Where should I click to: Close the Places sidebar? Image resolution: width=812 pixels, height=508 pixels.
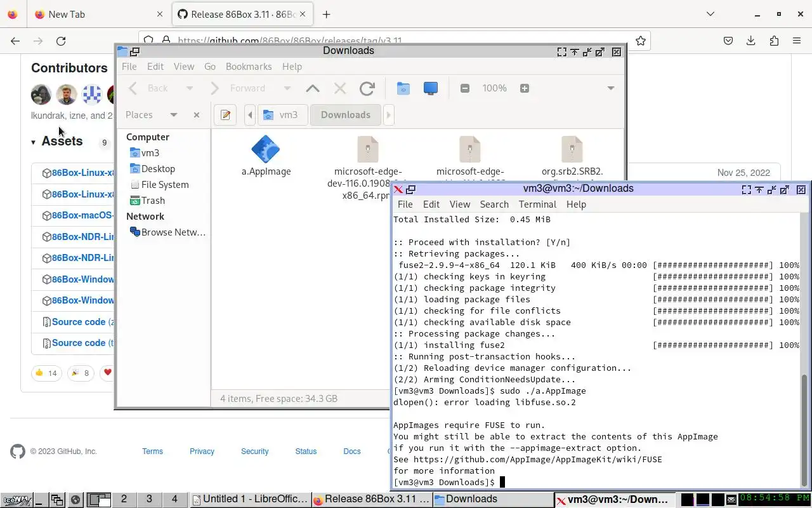pyautogui.click(x=197, y=115)
